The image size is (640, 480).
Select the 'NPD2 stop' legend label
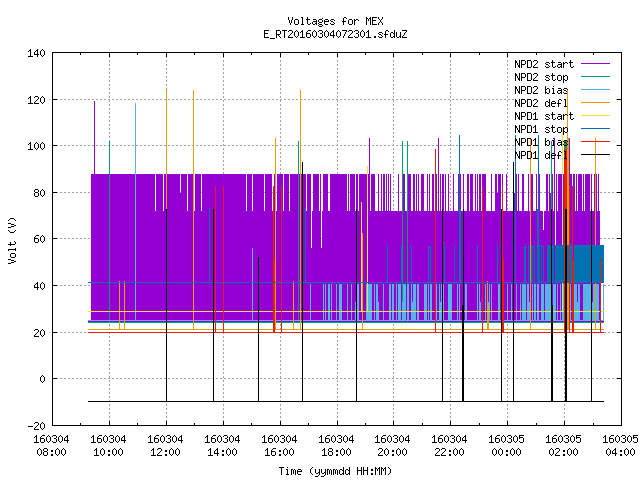[x=541, y=77]
